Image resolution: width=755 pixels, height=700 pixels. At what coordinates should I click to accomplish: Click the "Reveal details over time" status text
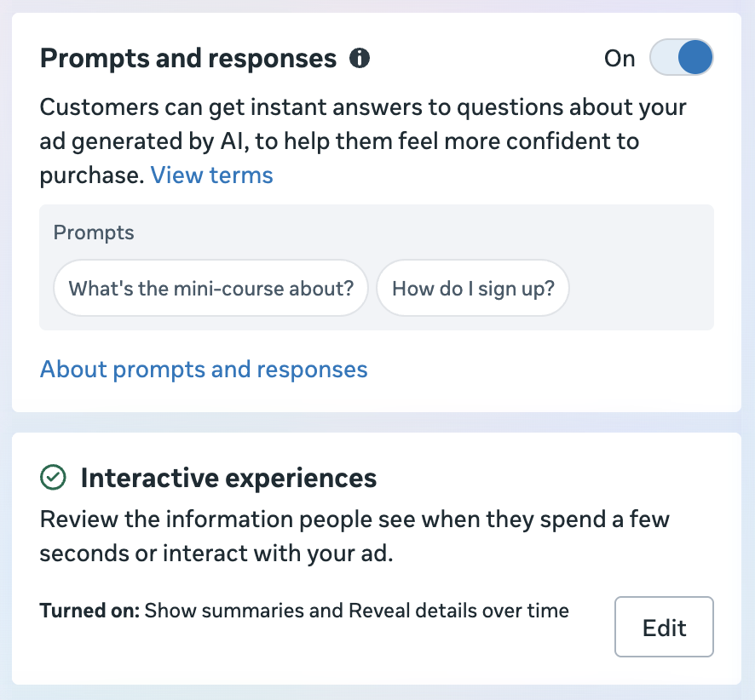(x=458, y=611)
